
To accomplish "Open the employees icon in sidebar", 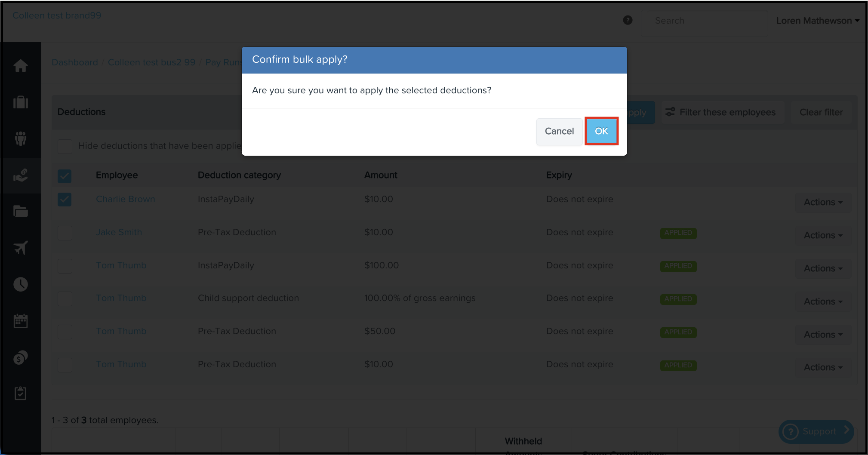I will (21, 138).
